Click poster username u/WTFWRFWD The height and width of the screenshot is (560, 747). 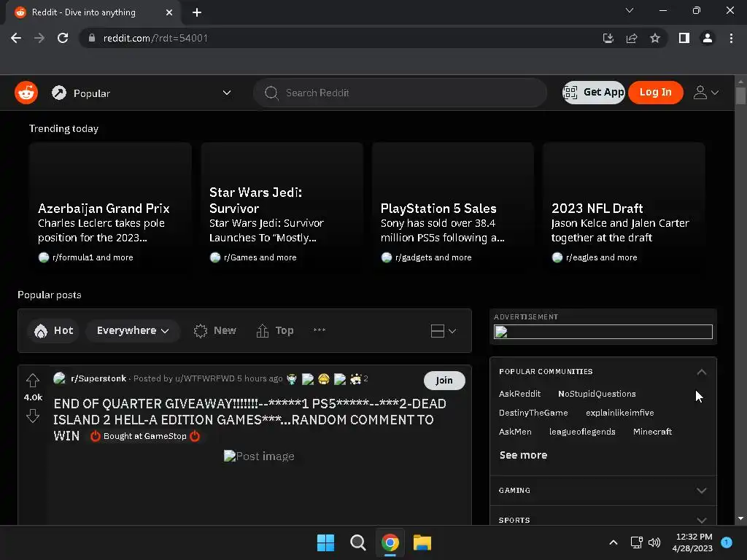point(205,378)
